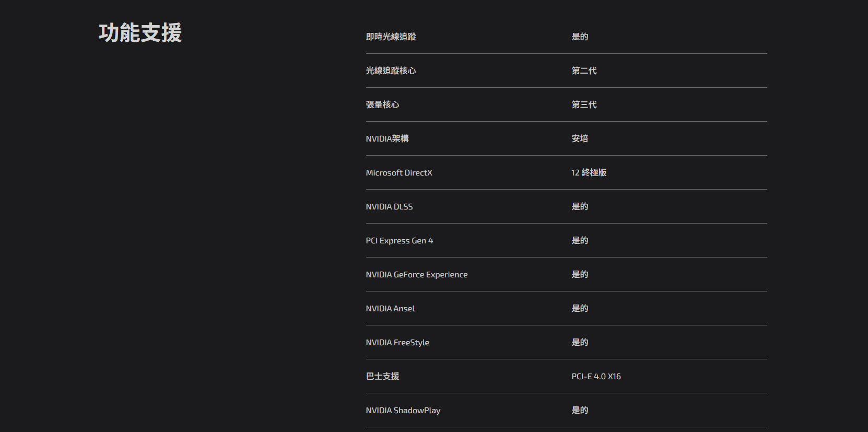Click the 是的 value for NVIDIA DLSS
868x432 pixels.
[x=580, y=206]
